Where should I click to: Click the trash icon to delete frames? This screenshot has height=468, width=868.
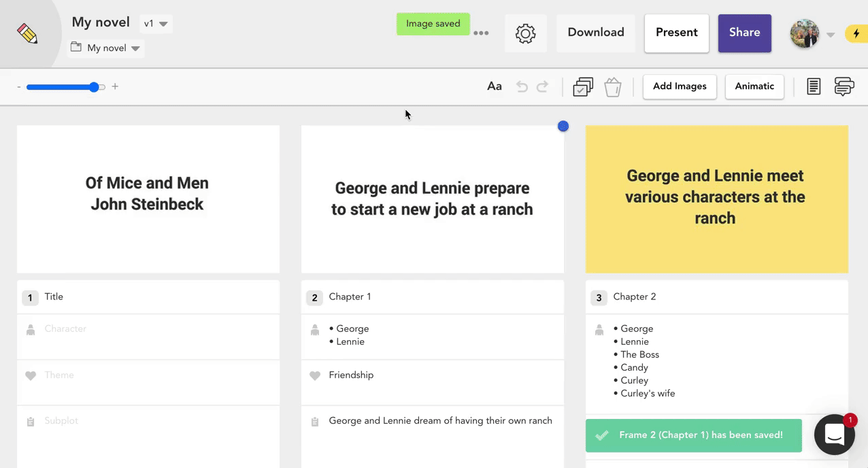(612, 86)
